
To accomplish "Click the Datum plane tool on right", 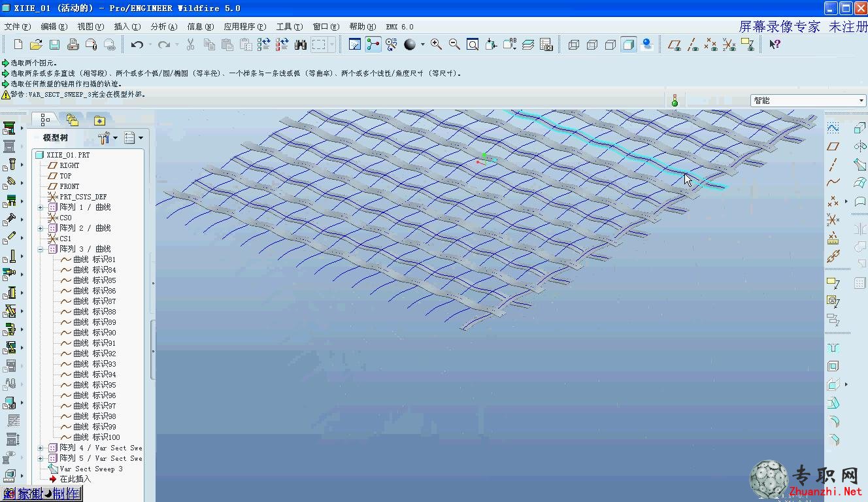I will [x=833, y=146].
